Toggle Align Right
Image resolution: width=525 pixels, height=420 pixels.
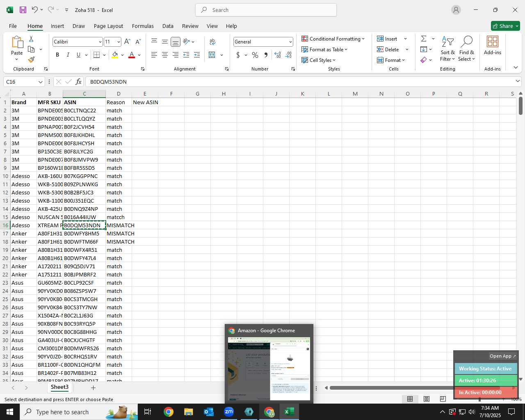176,55
